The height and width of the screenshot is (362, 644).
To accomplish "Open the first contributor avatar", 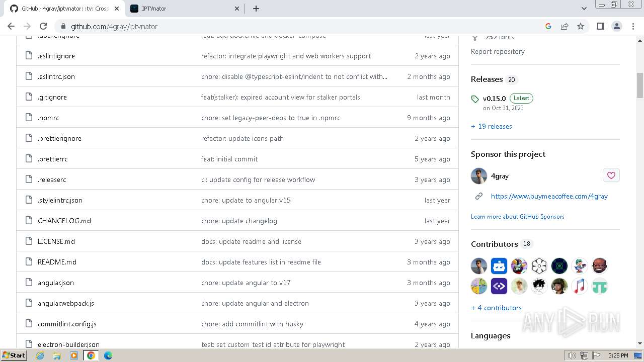I will [479, 265].
